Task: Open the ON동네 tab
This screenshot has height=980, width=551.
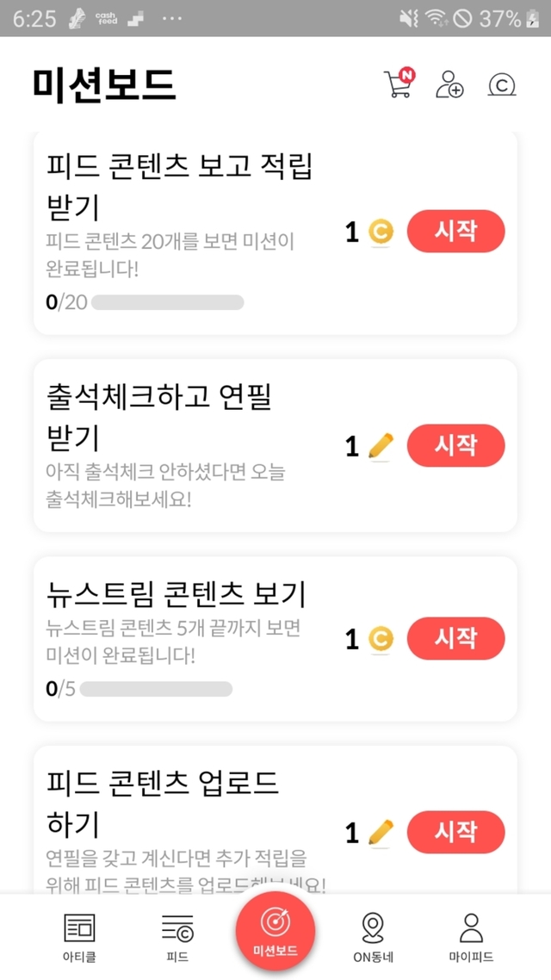Action: click(373, 937)
